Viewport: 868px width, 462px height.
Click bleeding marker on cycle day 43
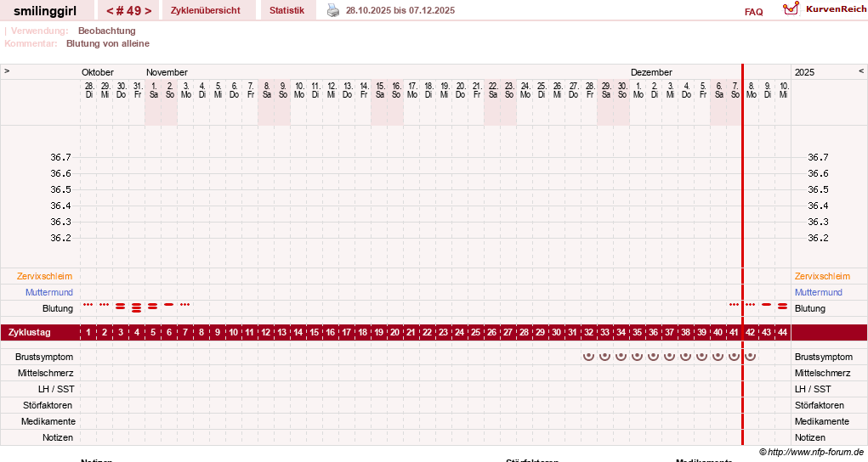pyautogui.click(x=766, y=304)
